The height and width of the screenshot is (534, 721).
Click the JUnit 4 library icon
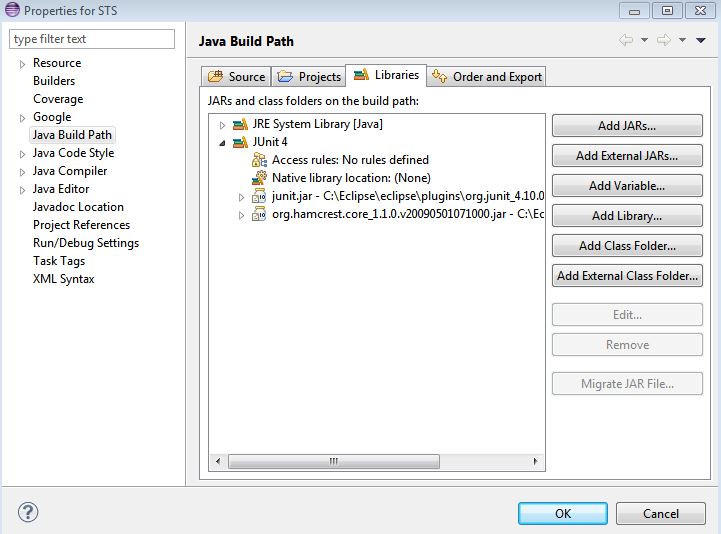pyautogui.click(x=240, y=142)
